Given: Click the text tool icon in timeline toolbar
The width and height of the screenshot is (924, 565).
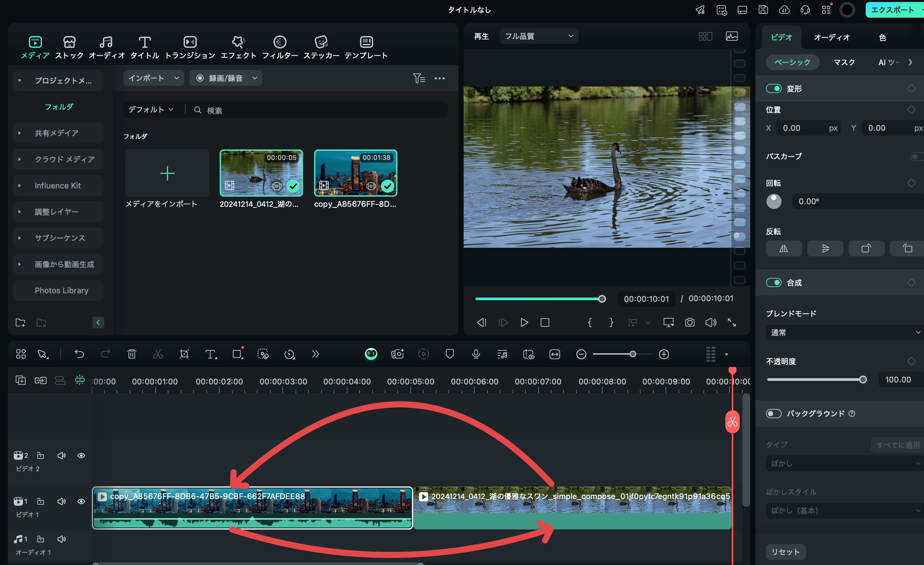Looking at the screenshot, I should [211, 354].
